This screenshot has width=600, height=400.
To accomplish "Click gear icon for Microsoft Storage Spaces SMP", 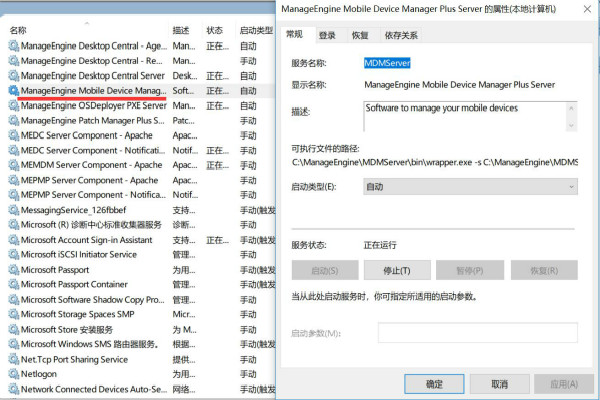I will point(14,315).
